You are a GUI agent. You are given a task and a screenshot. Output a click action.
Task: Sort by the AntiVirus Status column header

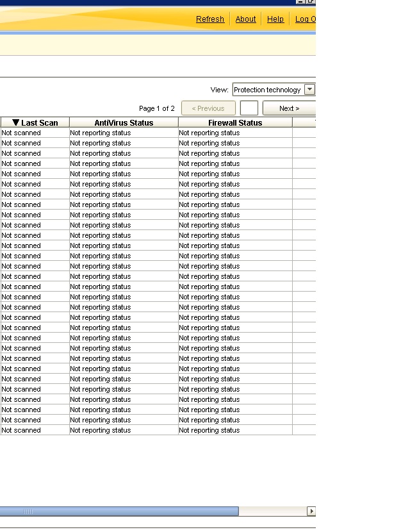pos(124,122)
